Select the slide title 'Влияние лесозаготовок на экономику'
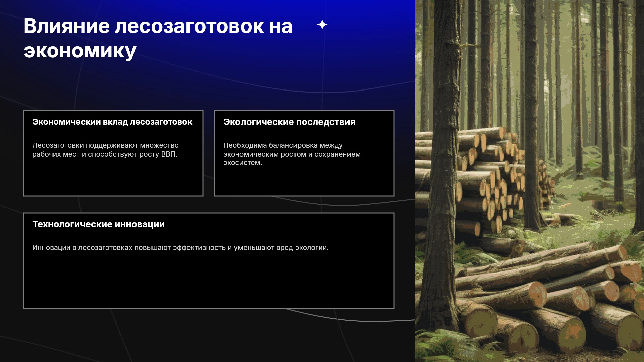 point(158,38)
